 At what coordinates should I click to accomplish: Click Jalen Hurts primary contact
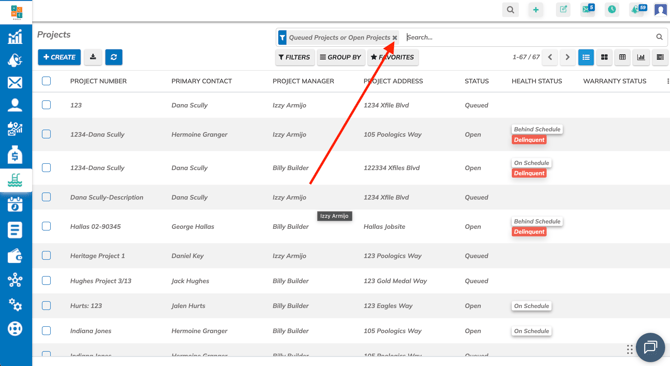tap(188, 306)
